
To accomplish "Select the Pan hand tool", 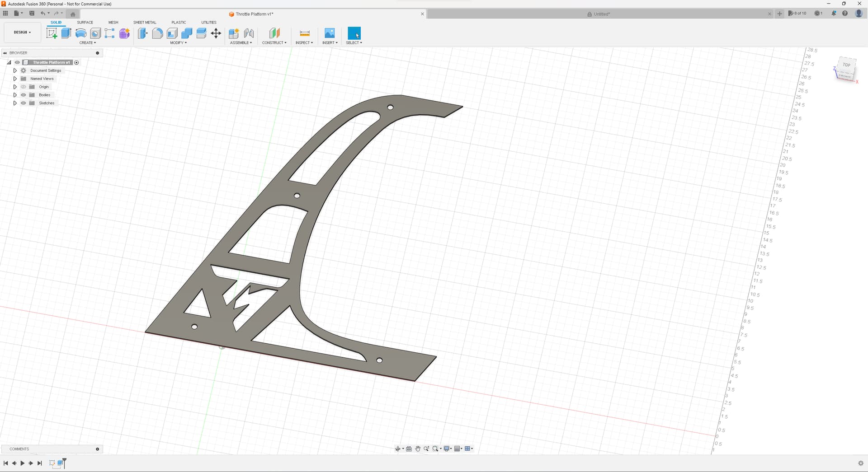I will click(418, 449).
